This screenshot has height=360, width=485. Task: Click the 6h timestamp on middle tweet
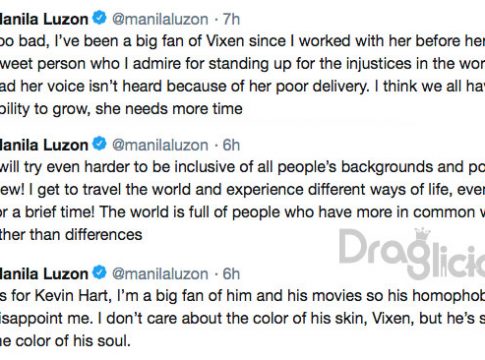tap(231, 145)
